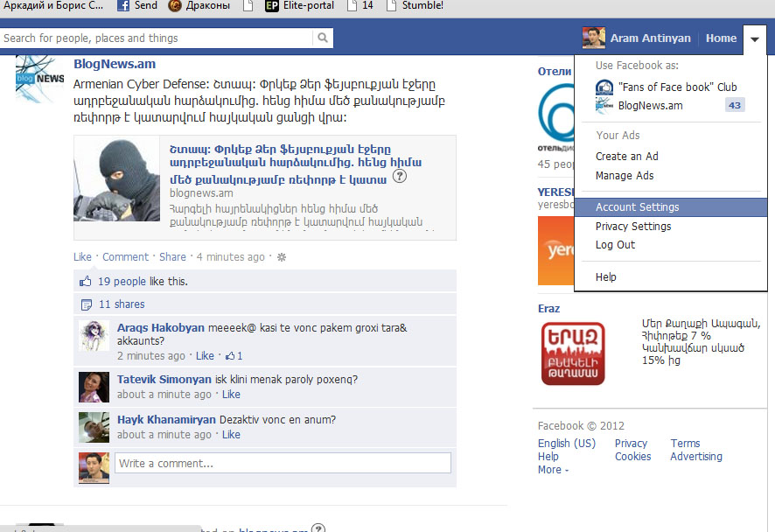Click the search magnifier icon
The height and width of the screenshot is (532, 775).
pyautogui.click(x=324, y=38)
